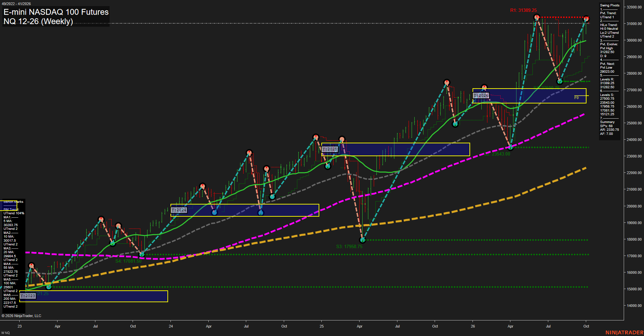Click the UTrend 104% benchmark value
Image resolution: width=644 pixels, height=336 pixels.
coord(14,213)
